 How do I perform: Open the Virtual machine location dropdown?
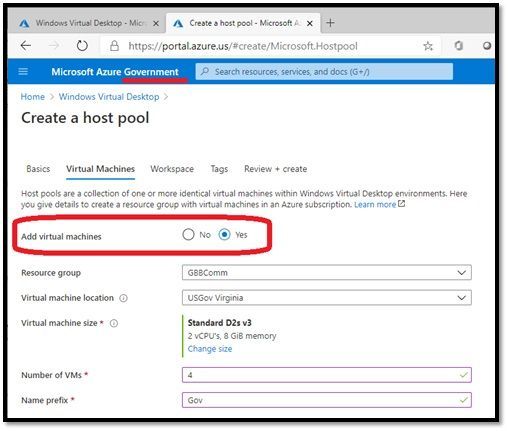click(x=327, y=298)
